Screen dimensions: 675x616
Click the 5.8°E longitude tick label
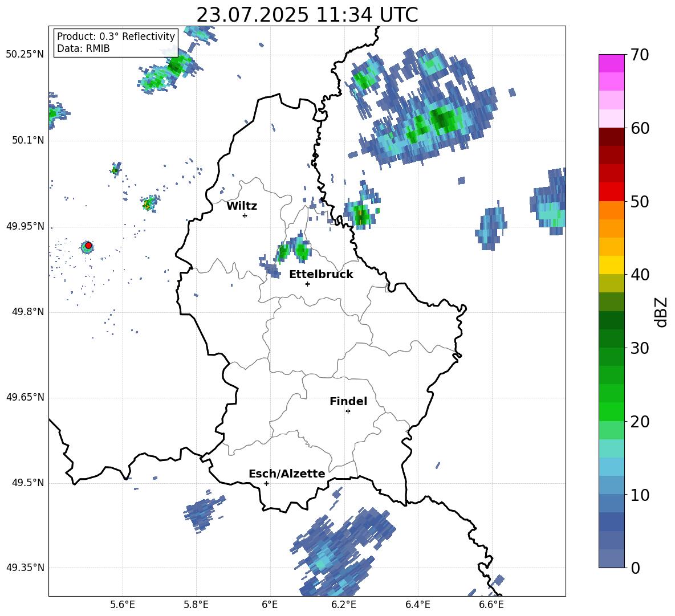(x=196, y=605)
